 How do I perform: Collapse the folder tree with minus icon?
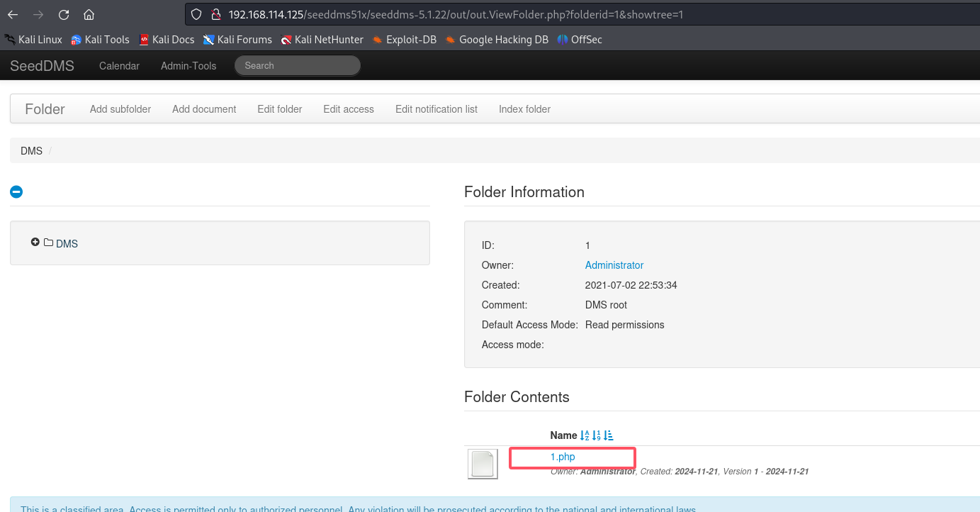tap(16, 191)
